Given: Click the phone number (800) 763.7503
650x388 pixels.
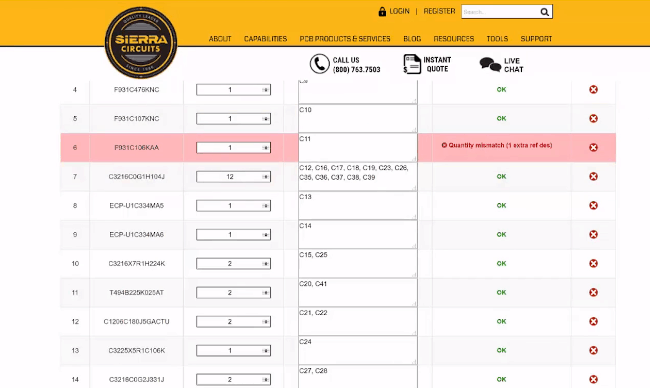Looking at the screenshot, I should pos(357,70).
